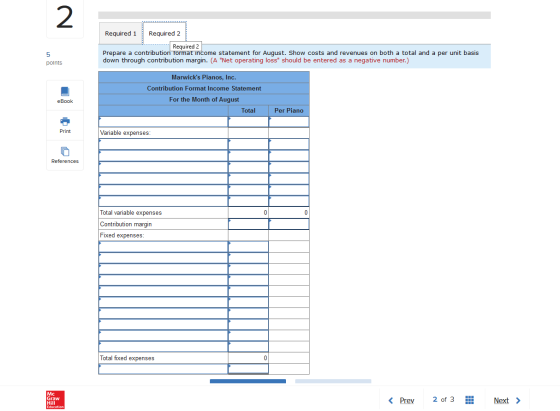Click Contribution margin Total input cell
560x411 pixels.
click(248, 224)
